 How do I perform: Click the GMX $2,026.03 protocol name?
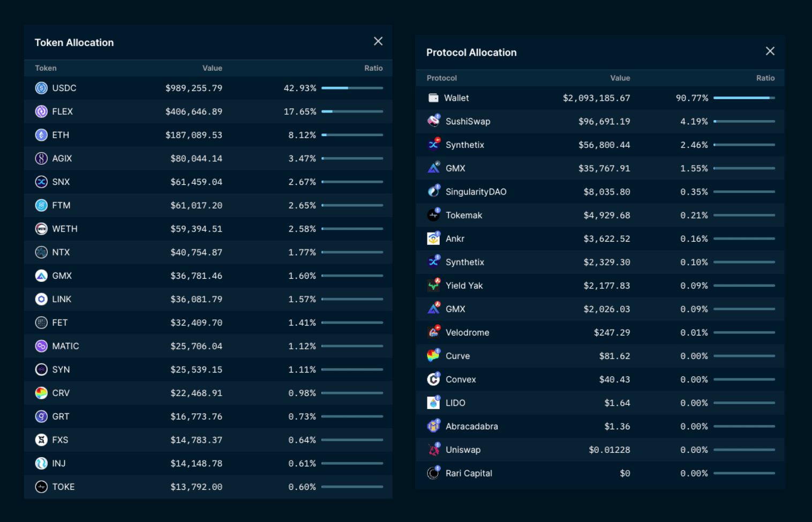coord(455,309)
